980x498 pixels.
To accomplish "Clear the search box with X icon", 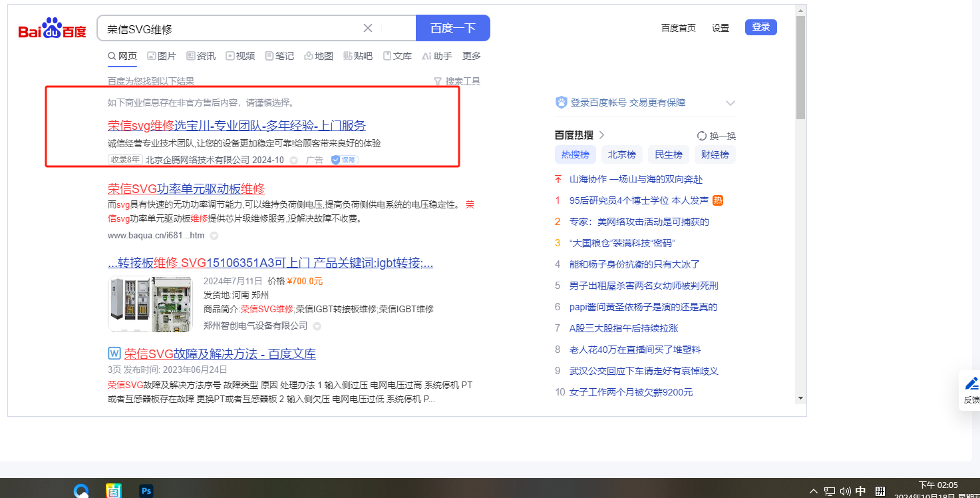I will click(x=368, y=28).
